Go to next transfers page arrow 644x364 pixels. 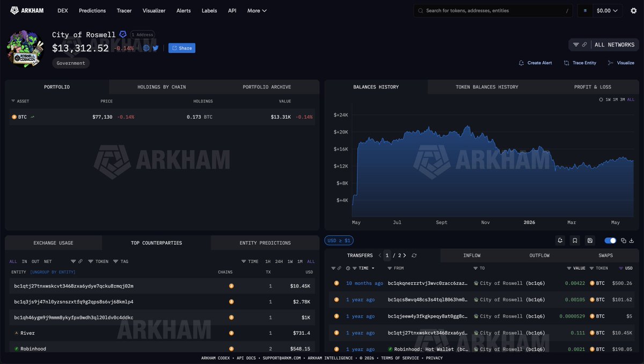coord(404,256)
